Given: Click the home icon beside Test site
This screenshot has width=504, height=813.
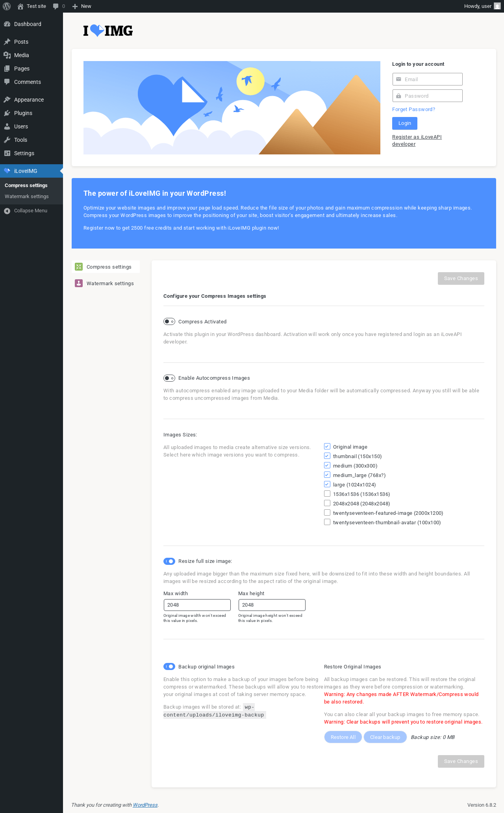Looking at the screenshot, I should pyautogui.click(x=20, y=6).
